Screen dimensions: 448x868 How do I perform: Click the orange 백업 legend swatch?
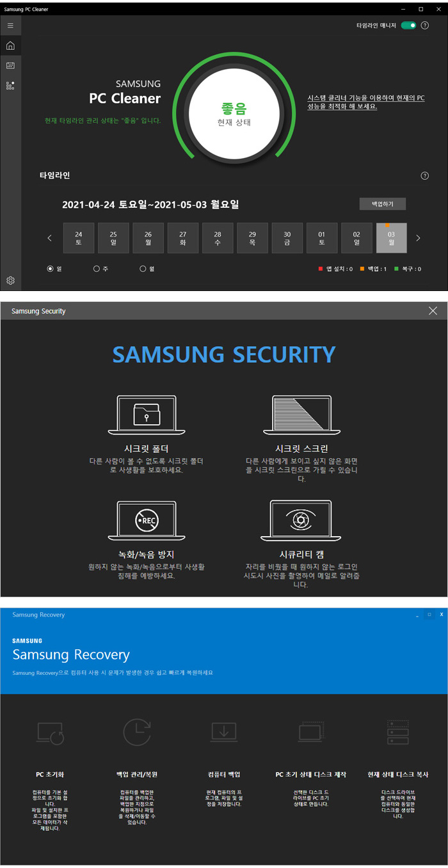361,269
